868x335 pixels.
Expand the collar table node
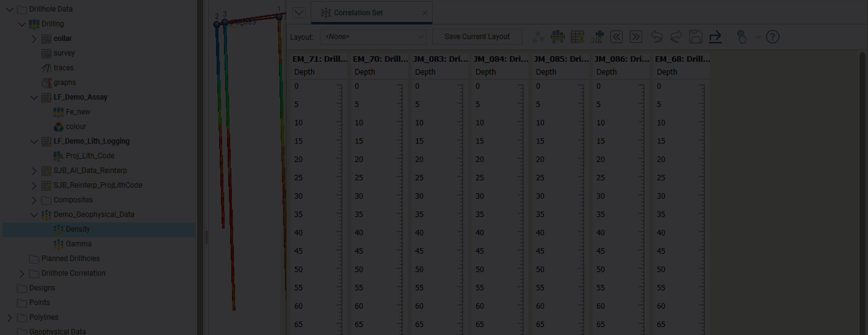(x=34, y=39)
